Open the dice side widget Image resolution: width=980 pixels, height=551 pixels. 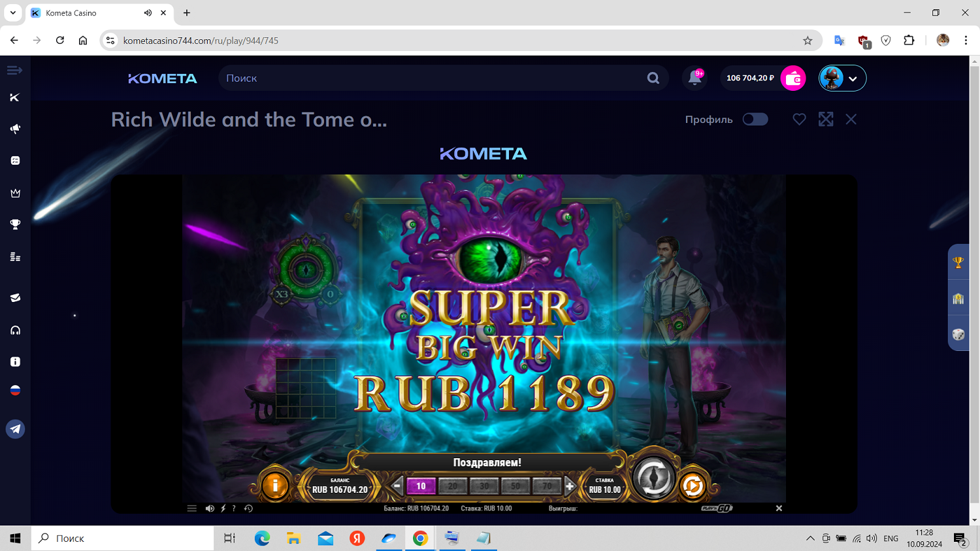click(x=958, y=335)
